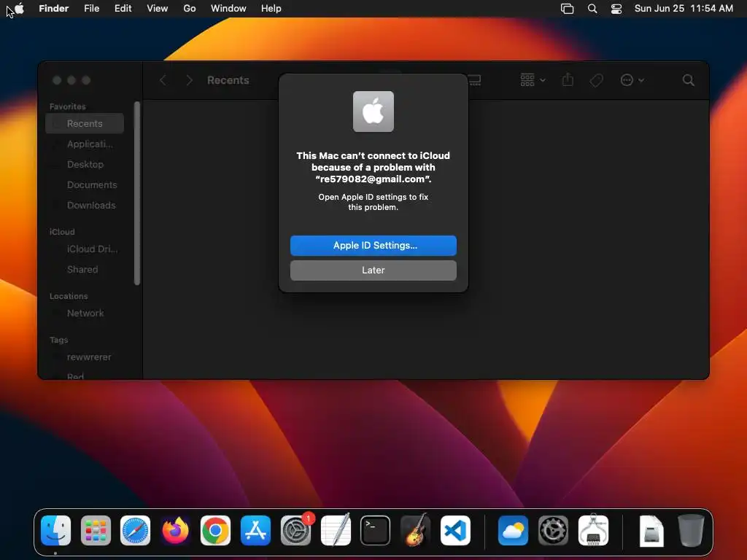This screenshot has width=747, height=560.
Task: Select Desktop in the Finder sidebar
Action: point(85,164)
